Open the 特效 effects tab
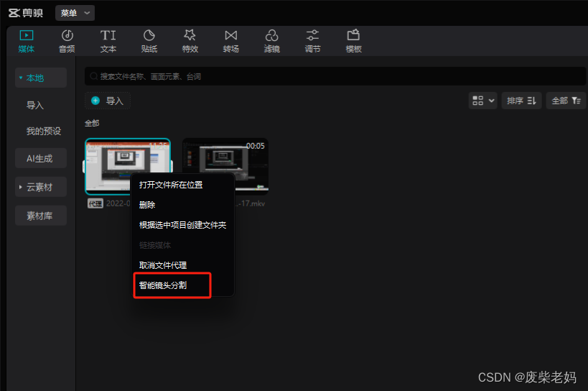The image size is (588, 391). click(x=190, y=41)
